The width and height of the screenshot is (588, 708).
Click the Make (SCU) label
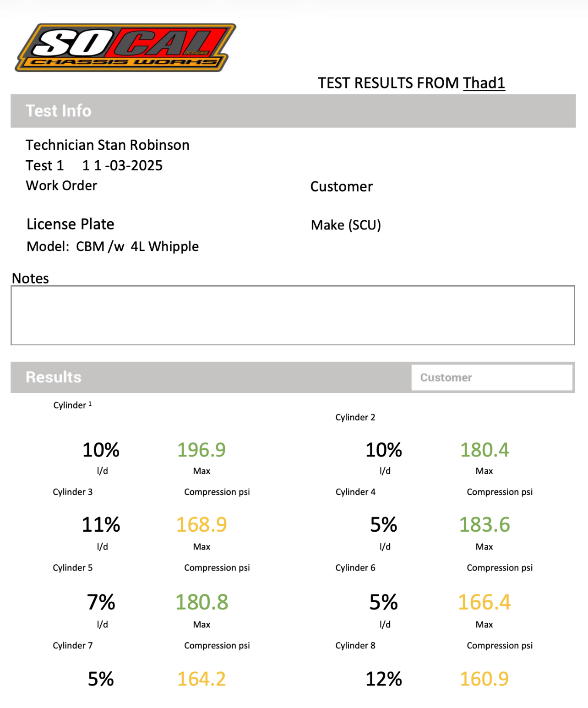coord(346,225)
